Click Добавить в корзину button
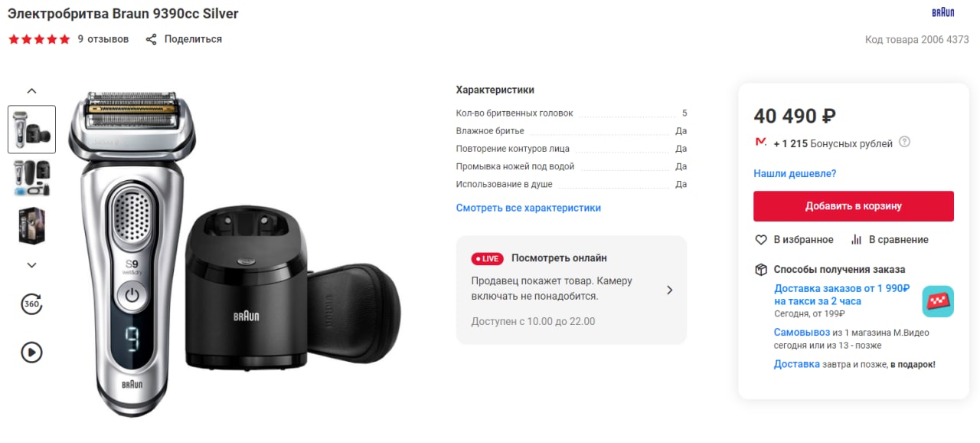980x443 pixels. (x=854, y=206)
